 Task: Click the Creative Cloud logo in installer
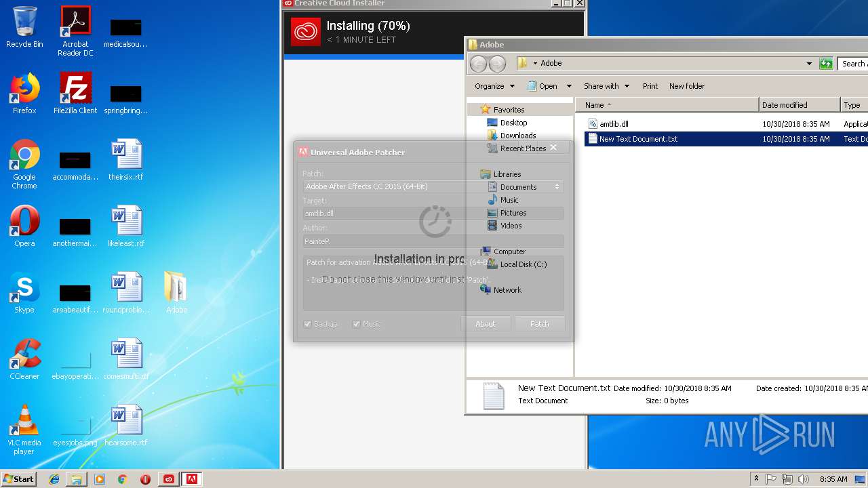tap(306, 31)
